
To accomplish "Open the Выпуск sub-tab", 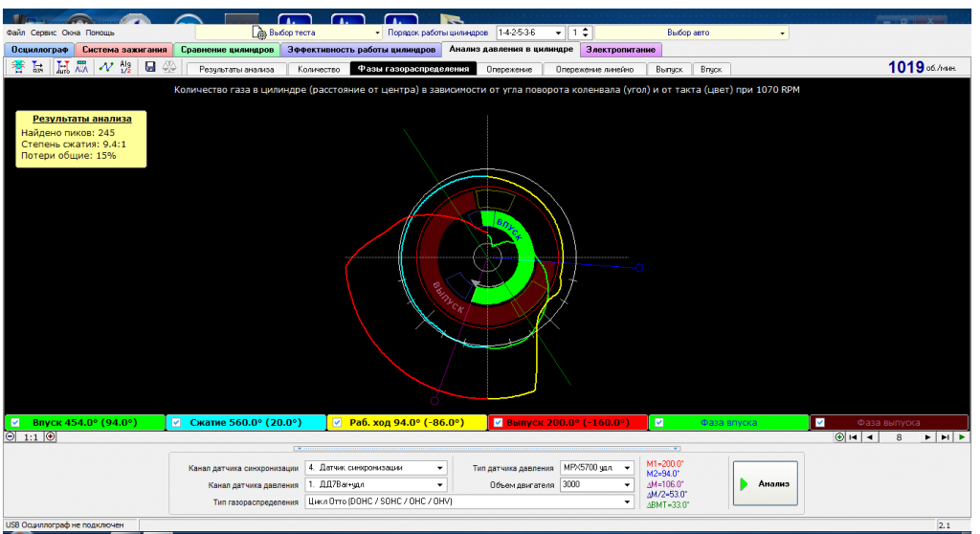I will 669,70.
